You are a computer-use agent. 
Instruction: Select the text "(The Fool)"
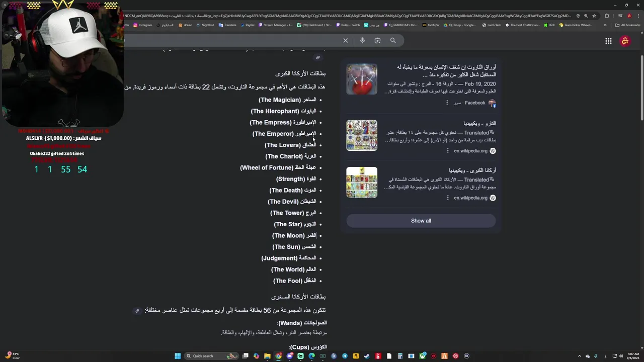[x=287, y=281]
